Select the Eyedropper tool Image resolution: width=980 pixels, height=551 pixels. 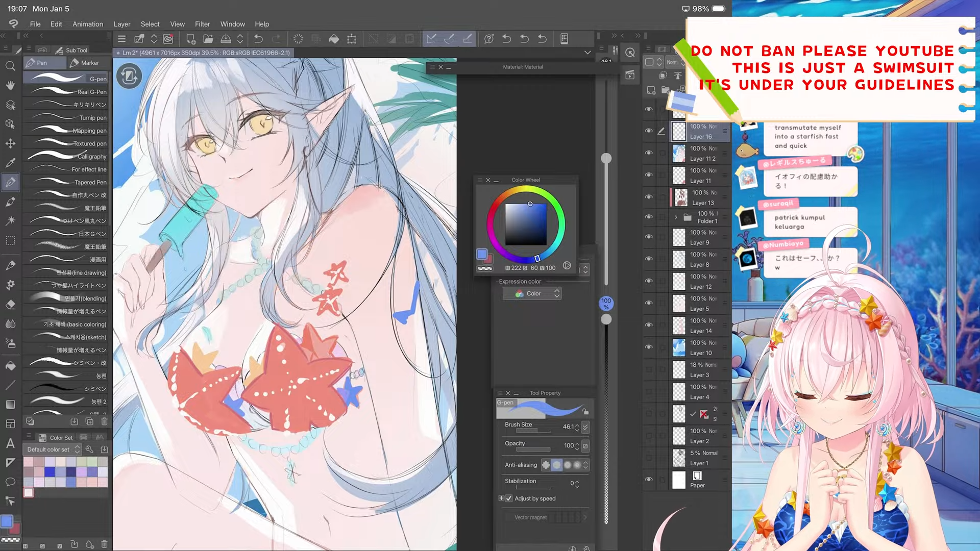coord(10,163)
